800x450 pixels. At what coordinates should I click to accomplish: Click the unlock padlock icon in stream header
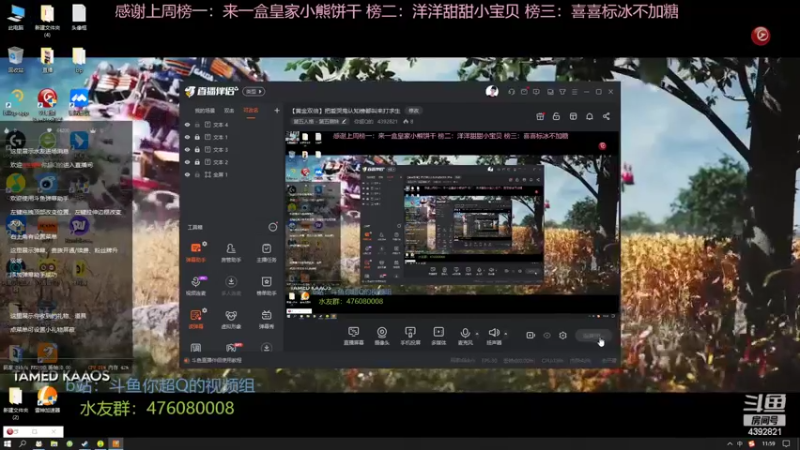tap(556, 116)
